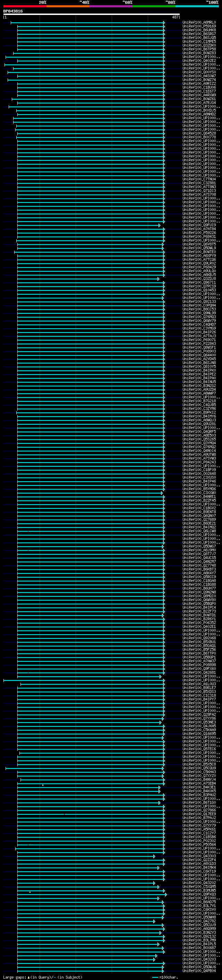Click the UniRef100_A8MRL0 hit label
The height and width of the screenshot is (980, 222).
point(199,23)
